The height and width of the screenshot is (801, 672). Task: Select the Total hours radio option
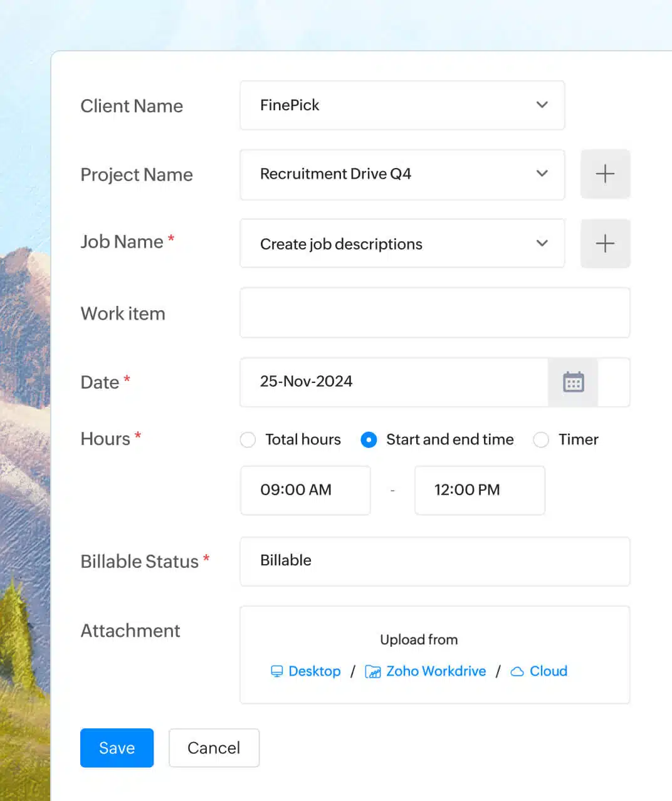[248, 440]
